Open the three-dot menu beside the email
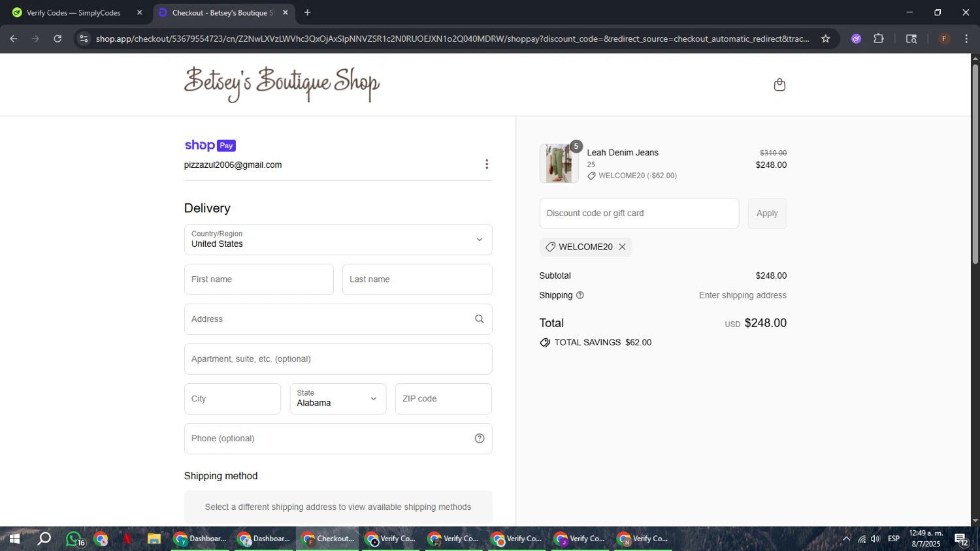This screenshot has height=551, width=980. pos(487,165)
